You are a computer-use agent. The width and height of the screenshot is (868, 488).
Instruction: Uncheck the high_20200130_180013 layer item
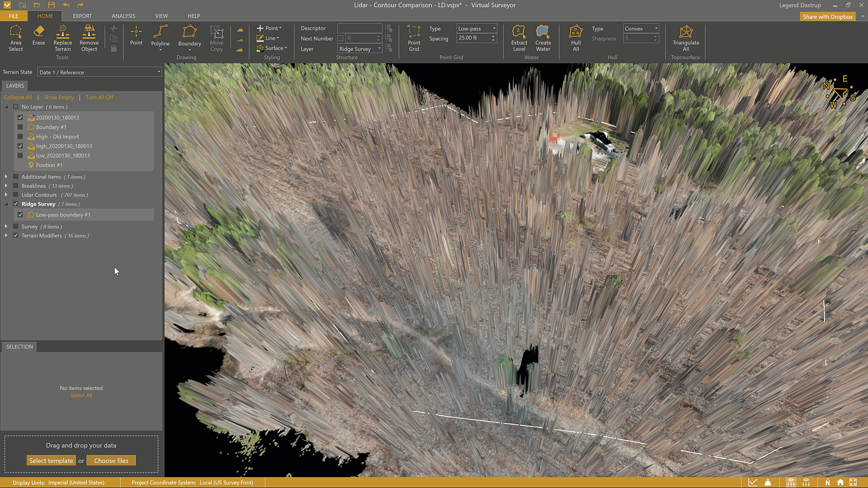pyautogui.click(x=20, y=146)
